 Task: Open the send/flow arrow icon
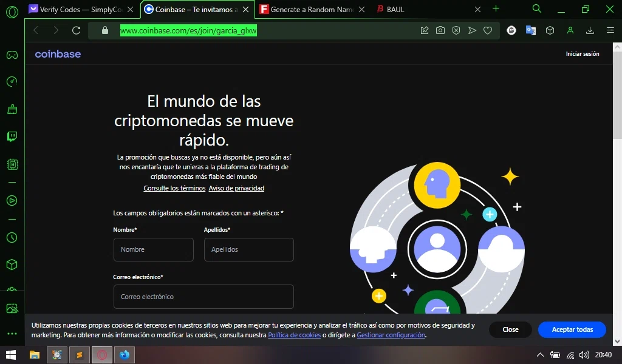coord(472,30)
